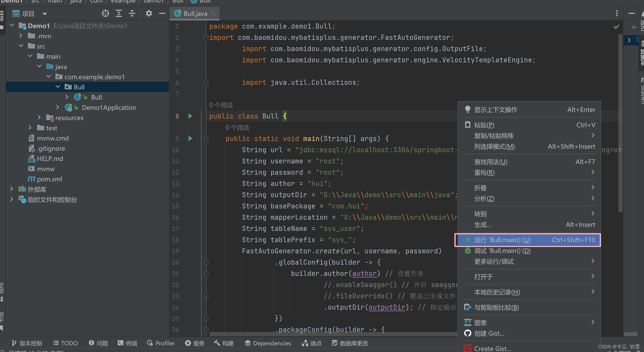
Task: Open the Terminal (终端) tool window
Action: 127,343
